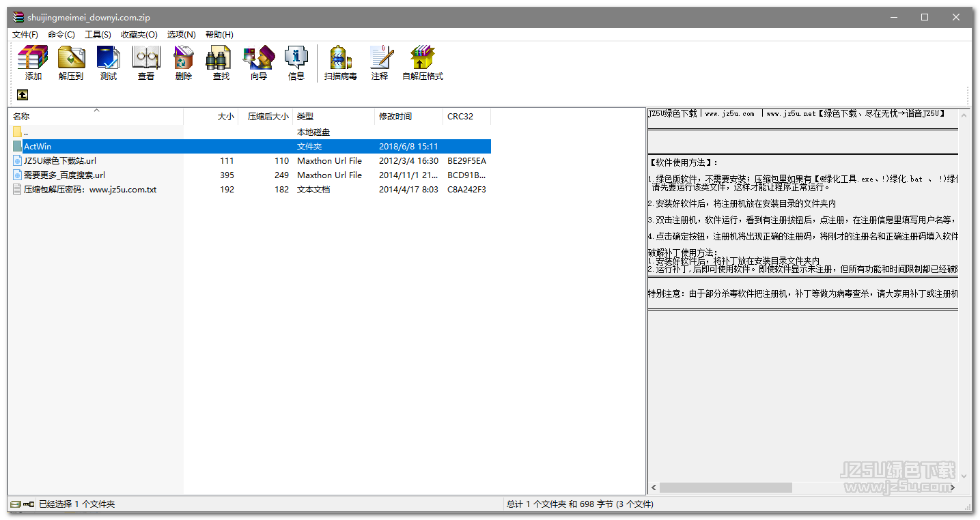Click the parent '..' folder icon
The width and height of the screenshot is (980, 520).
click(17, 132)
